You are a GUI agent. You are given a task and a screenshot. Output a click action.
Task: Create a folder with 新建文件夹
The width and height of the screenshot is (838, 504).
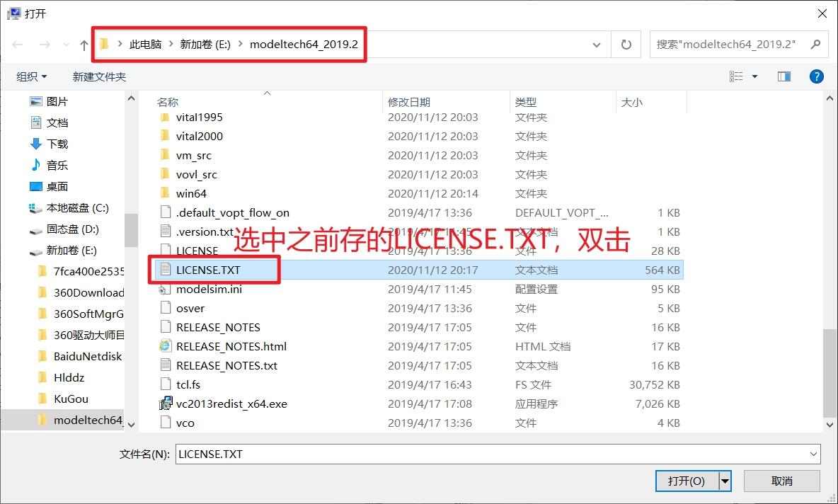[99, 77]
